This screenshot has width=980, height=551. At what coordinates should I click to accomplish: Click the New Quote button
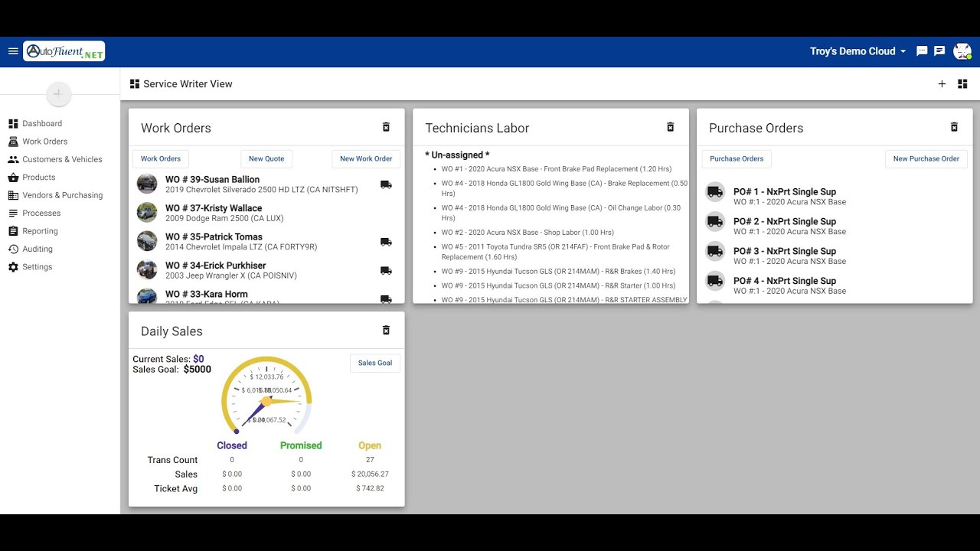(x=266, y=159)
